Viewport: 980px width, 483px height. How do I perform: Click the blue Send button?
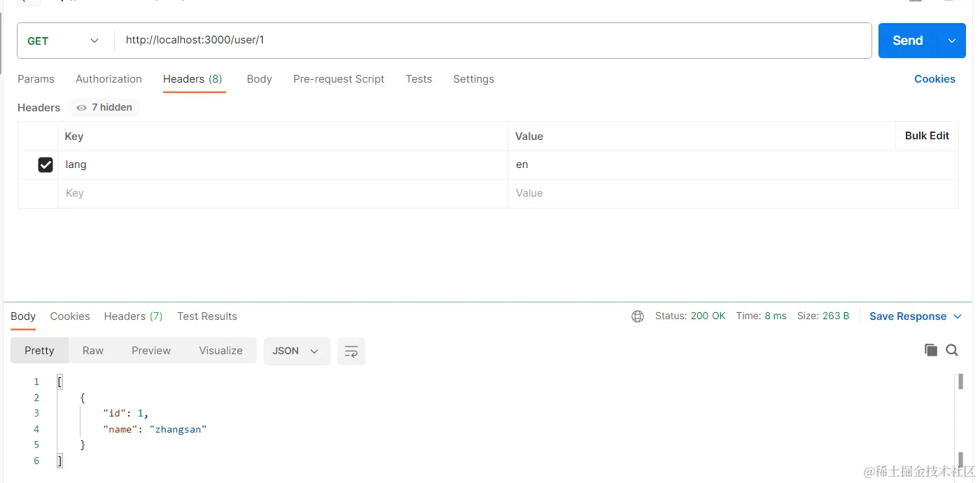coord(907,41)
